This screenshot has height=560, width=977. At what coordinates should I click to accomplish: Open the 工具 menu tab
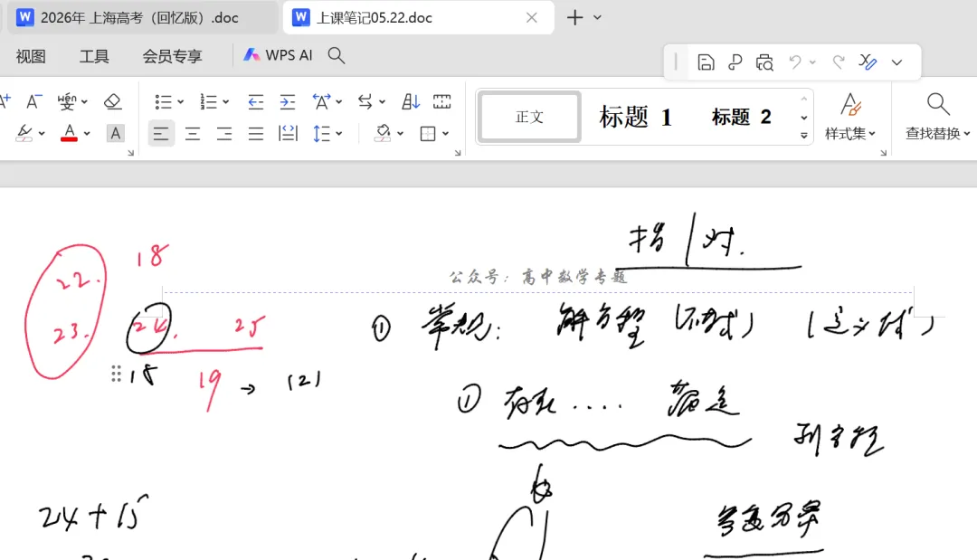pyautogui.click(x=94, y=56)
